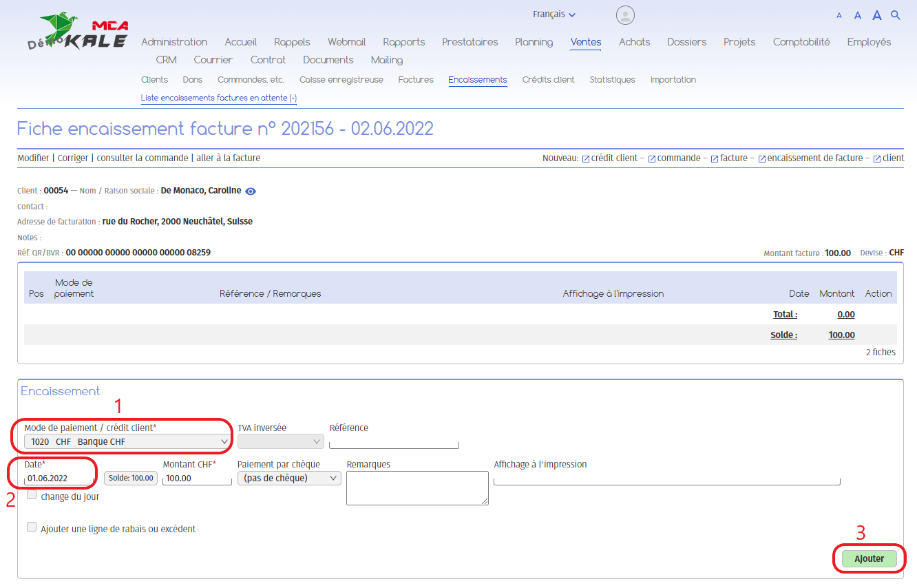Go to the Statistiques submenu

(613, 80)
